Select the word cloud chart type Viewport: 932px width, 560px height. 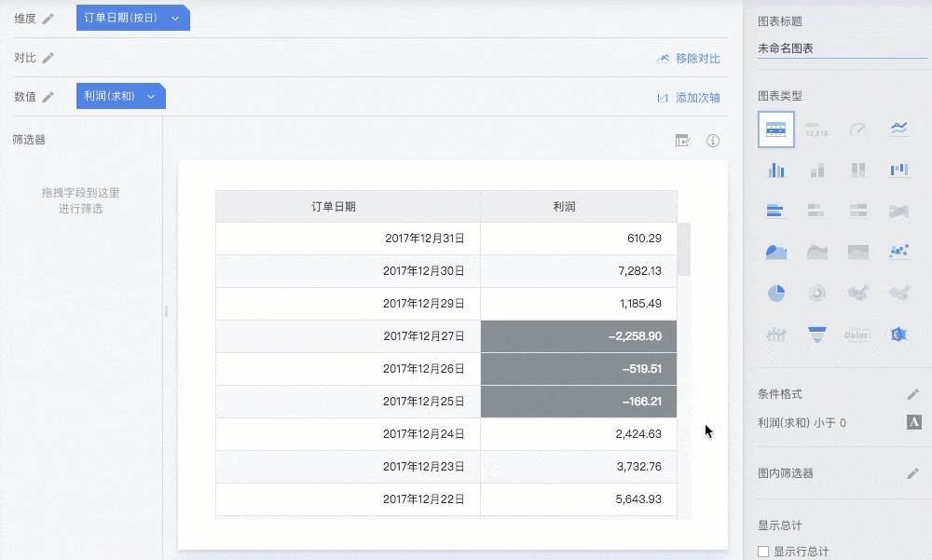pos(857,335)
